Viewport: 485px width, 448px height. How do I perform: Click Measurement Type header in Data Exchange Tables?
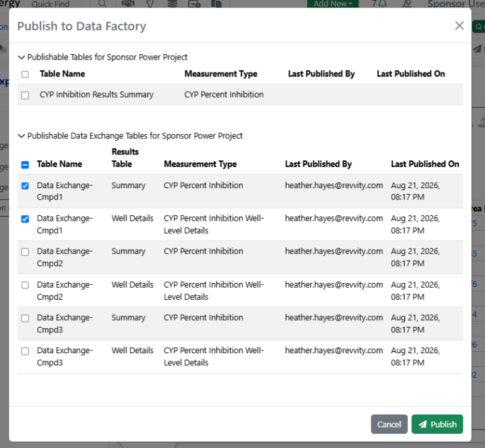[200, 164]
